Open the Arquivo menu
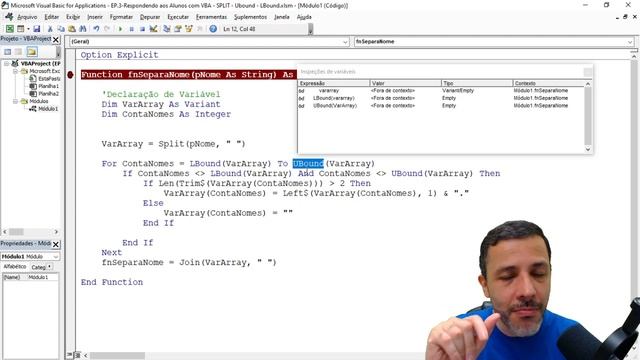 27,17
